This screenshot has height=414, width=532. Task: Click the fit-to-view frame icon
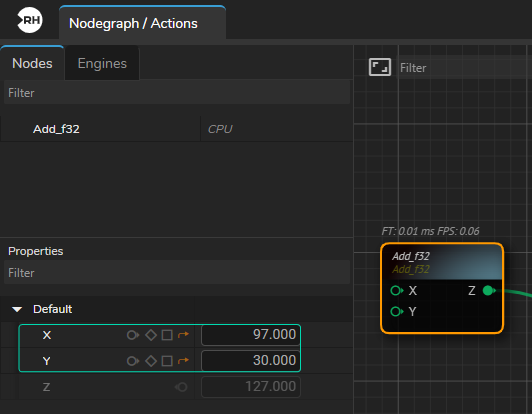tap(380, 67)
